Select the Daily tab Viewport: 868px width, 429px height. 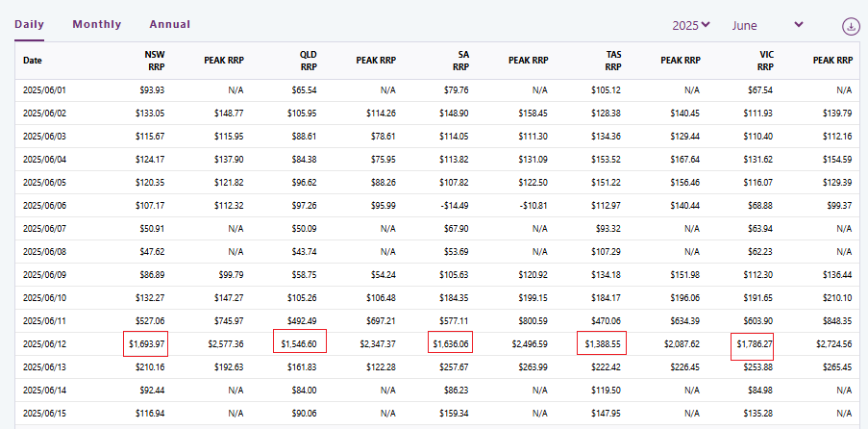pos(30,24)
